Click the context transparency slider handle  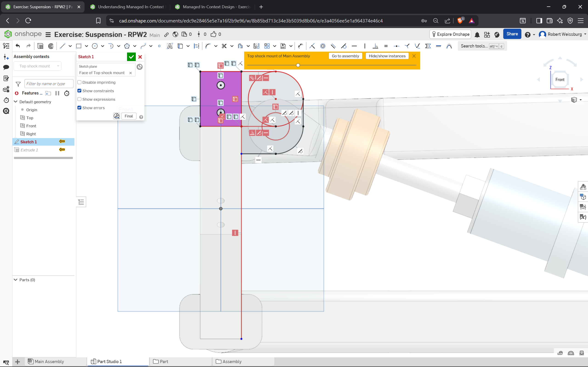[x=298, y=65]
